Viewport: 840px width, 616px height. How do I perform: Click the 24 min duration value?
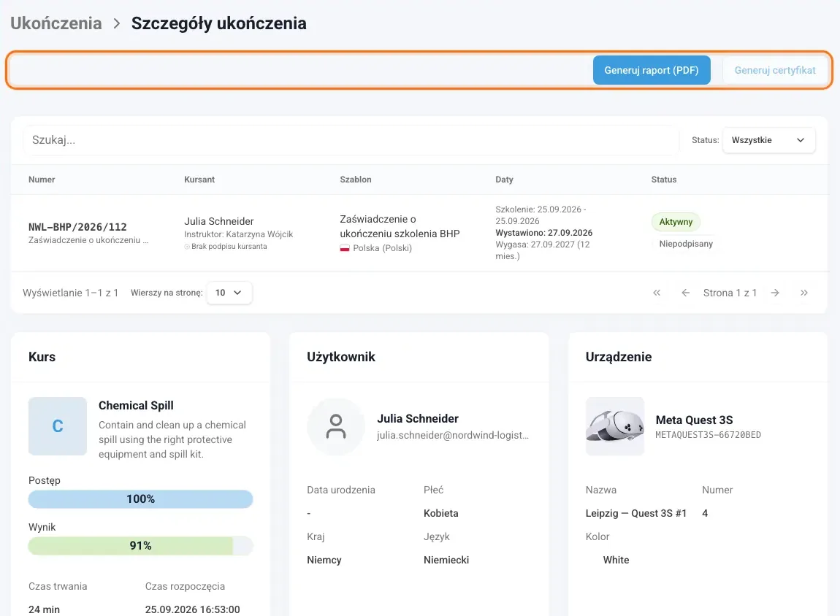coord(44,609)
